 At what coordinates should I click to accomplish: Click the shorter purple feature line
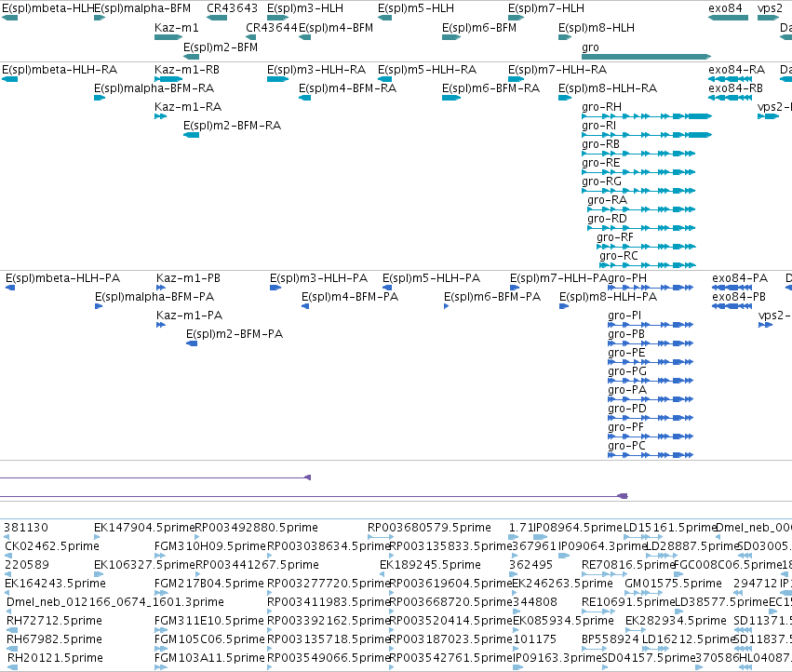(x=155, y=477)
